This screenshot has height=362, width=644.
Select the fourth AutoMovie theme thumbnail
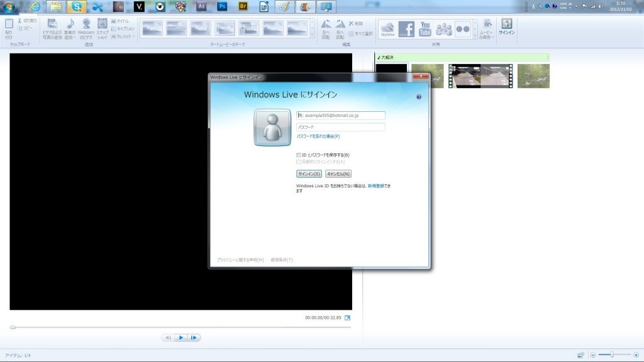pyautogui.click(x=225, y=28)
